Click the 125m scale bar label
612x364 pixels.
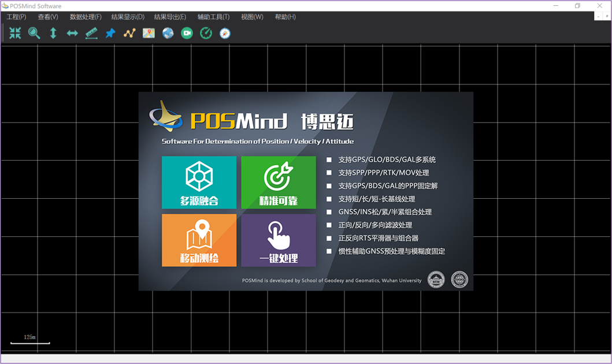pos(29,337)
